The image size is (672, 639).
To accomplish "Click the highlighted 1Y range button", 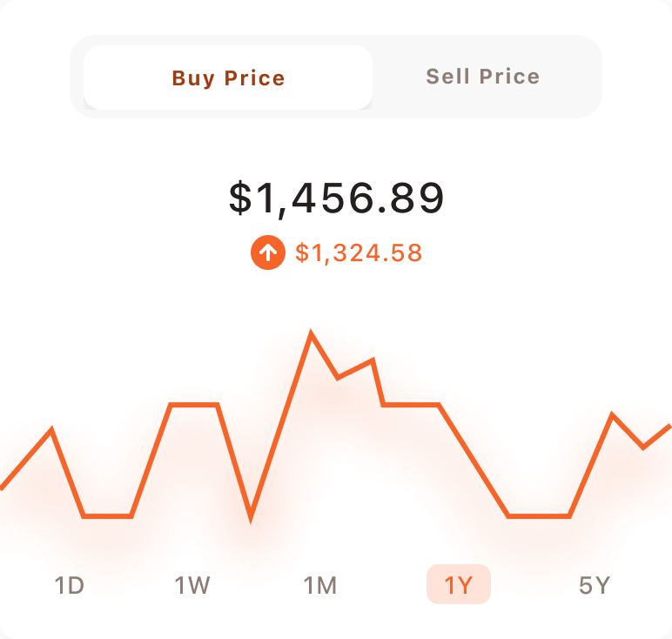I will [x=459, y=585].
